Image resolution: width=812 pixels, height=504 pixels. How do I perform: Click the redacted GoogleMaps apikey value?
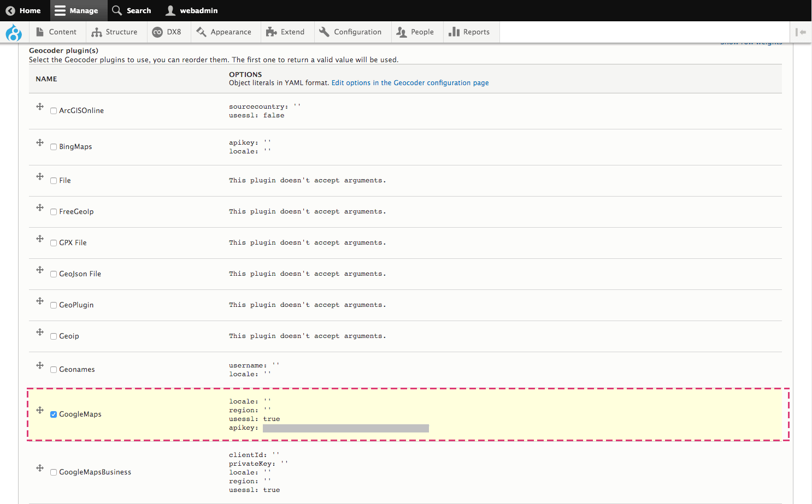[x=346, y=428]
